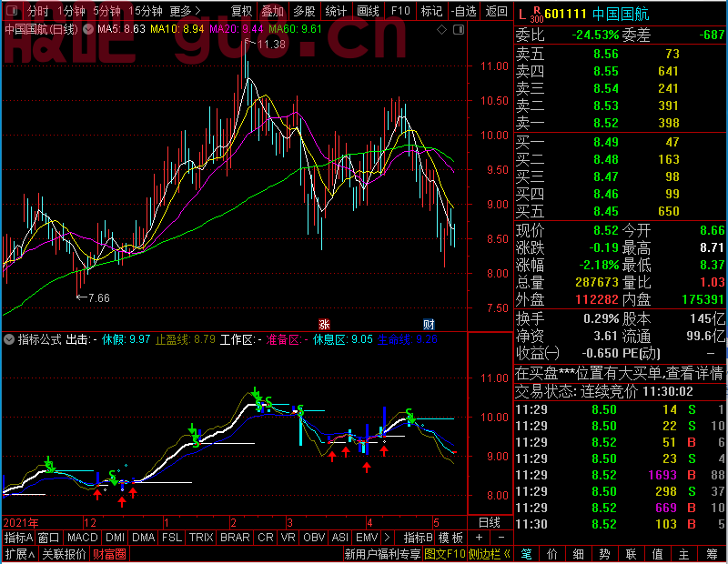728x564 pixels.
Task: Switch to DMI indicator
Action: [x=116, y=538]
